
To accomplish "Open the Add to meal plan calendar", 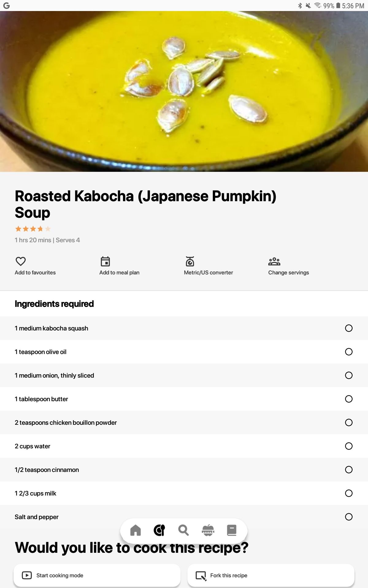I will click(x=105, y=261).
